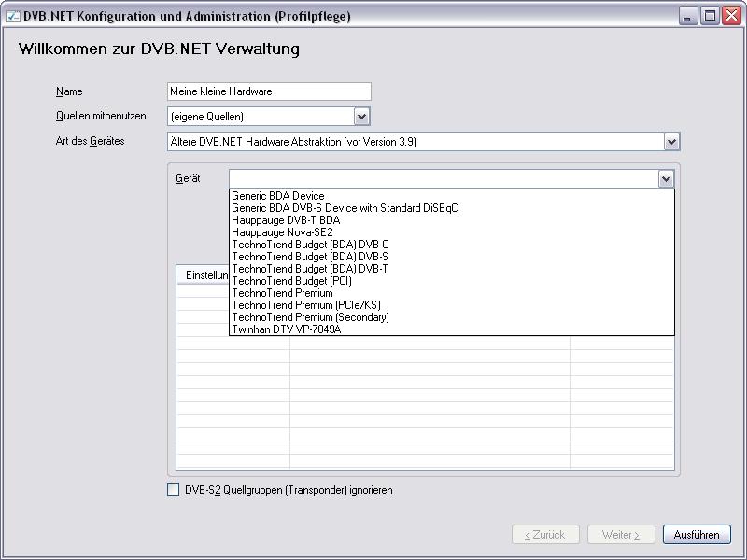
Task: Pick Hauppauge Nova-SE2 from device list
Action: (282, 232)
